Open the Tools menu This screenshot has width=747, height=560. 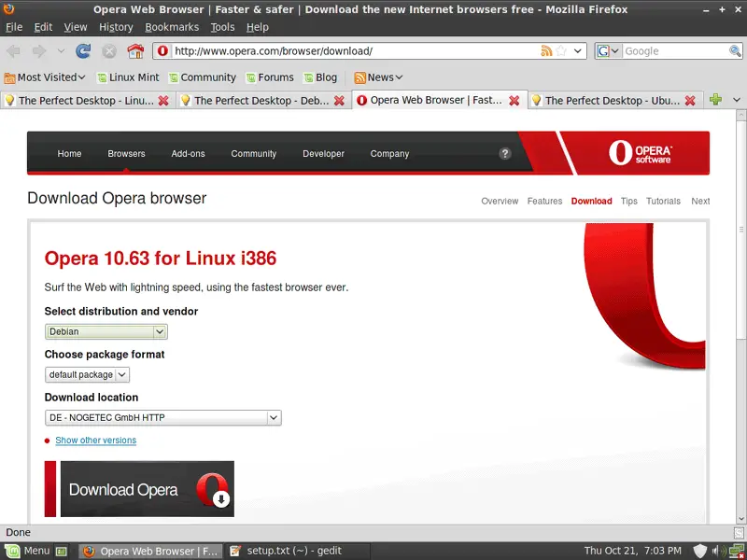click(x=222, y=27)
